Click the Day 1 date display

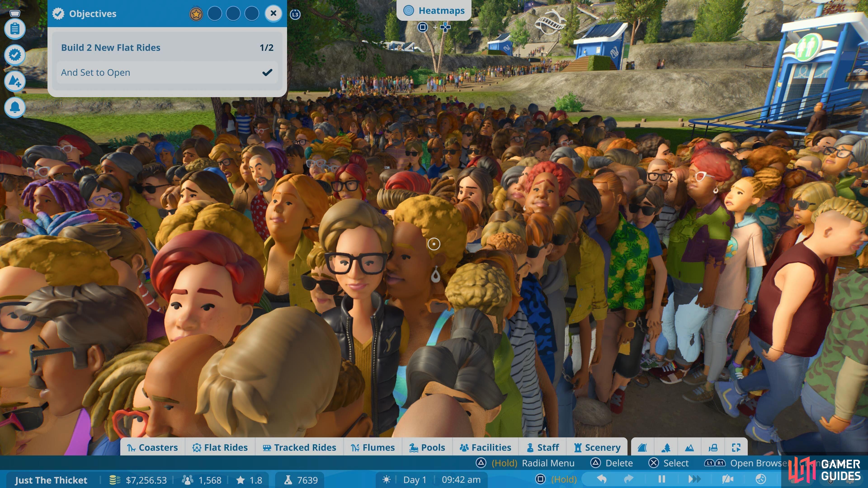point(415,480)
